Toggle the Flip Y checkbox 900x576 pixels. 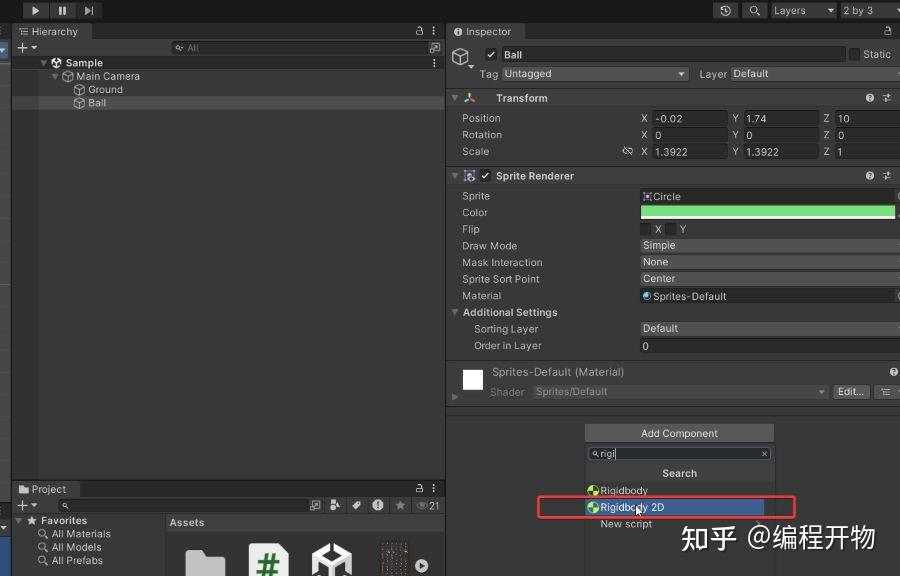[x=670, y=229]
